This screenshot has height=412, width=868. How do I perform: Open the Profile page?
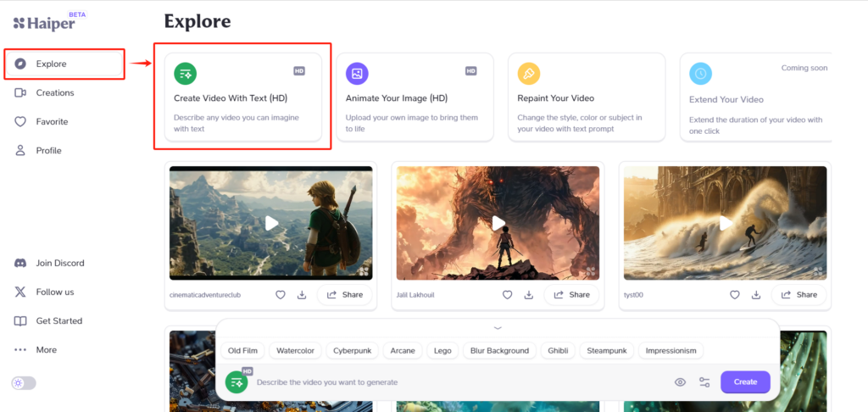48,151
